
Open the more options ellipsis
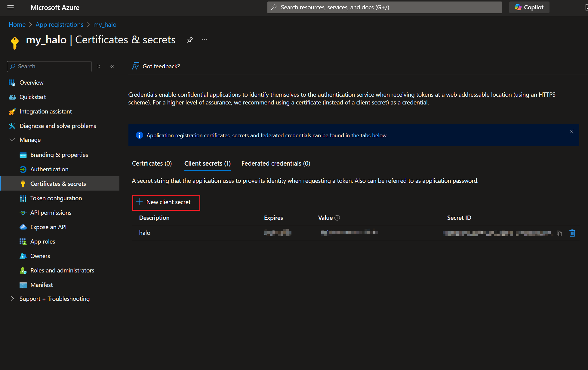205,40
